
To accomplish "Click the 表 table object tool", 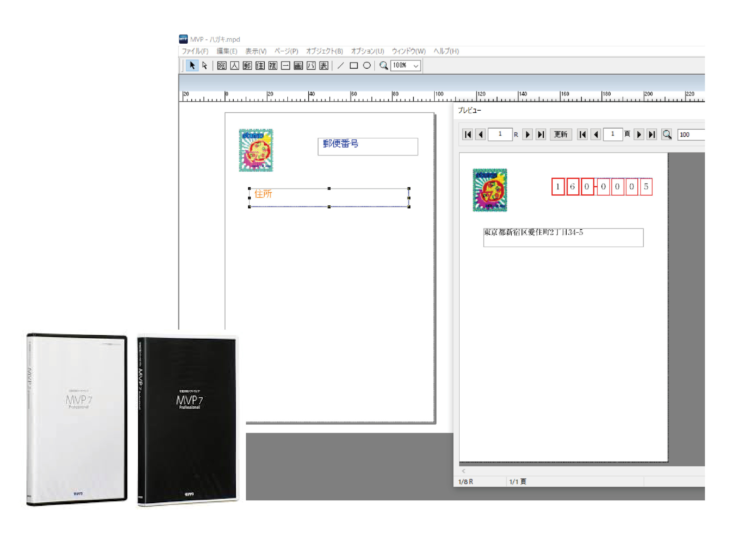I will [324, 66].
